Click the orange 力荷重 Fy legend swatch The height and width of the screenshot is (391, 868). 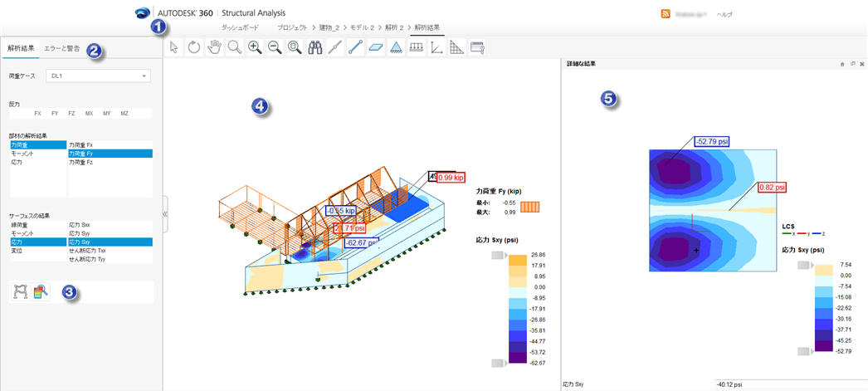click(529, 207)
